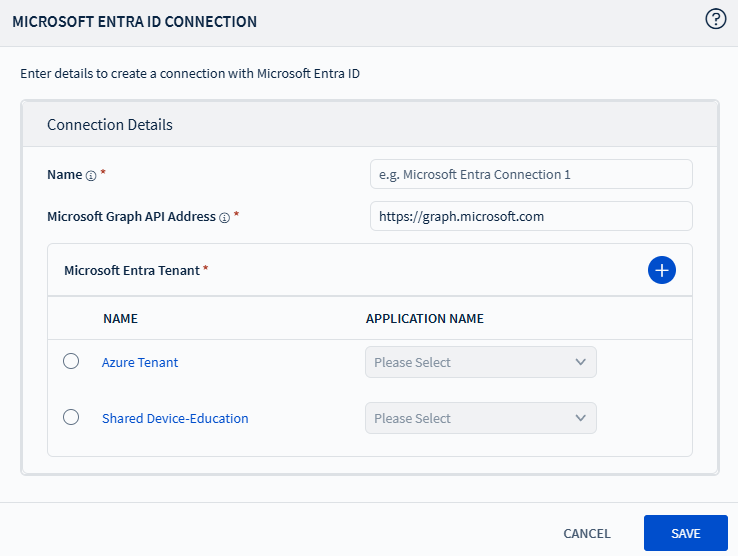Click info icon next to Microsoft Graph API Address

coord(224,217)
